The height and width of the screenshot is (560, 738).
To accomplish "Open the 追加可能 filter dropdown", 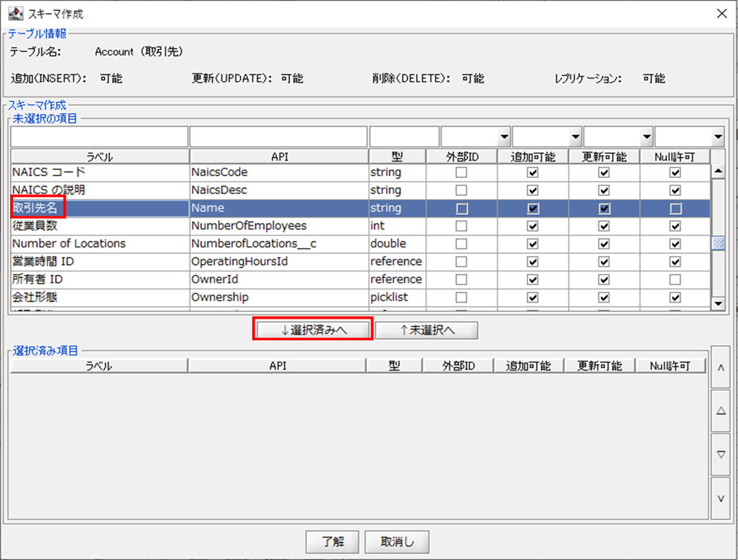I will point(547,137).
